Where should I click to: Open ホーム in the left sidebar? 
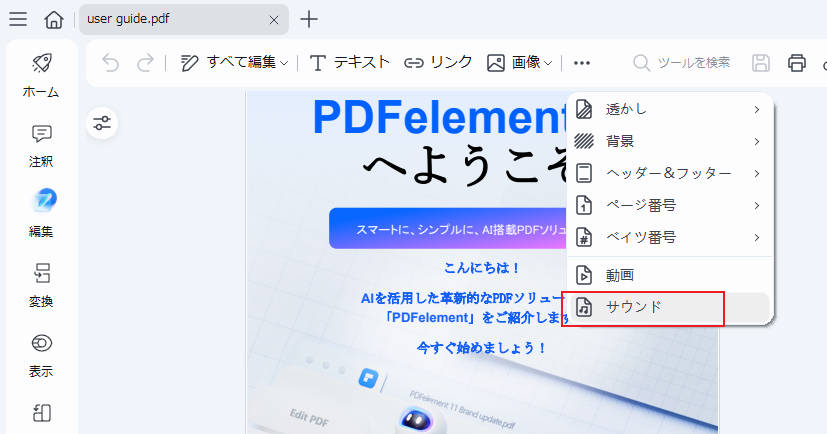(x=41, y=75)
